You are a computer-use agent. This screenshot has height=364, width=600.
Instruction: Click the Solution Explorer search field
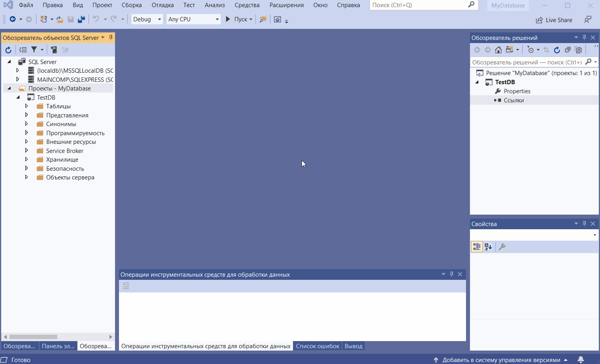(x=526, y=62)
